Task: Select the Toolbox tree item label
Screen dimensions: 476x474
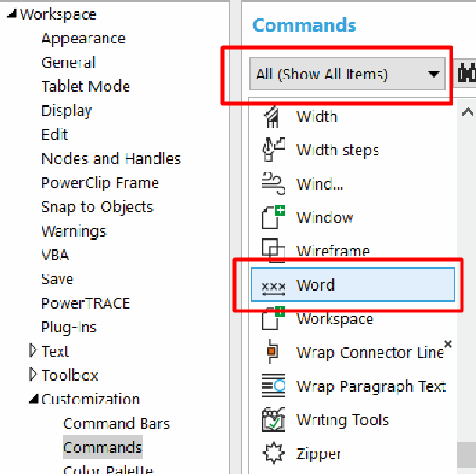Action: click(x=70, y=376)
